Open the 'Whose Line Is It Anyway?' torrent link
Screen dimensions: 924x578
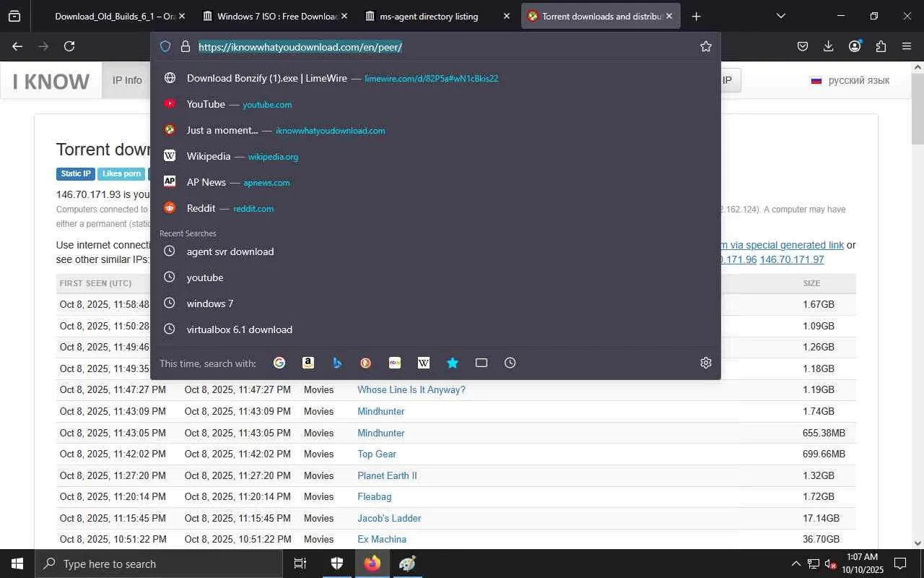click(x=411, y=389)
